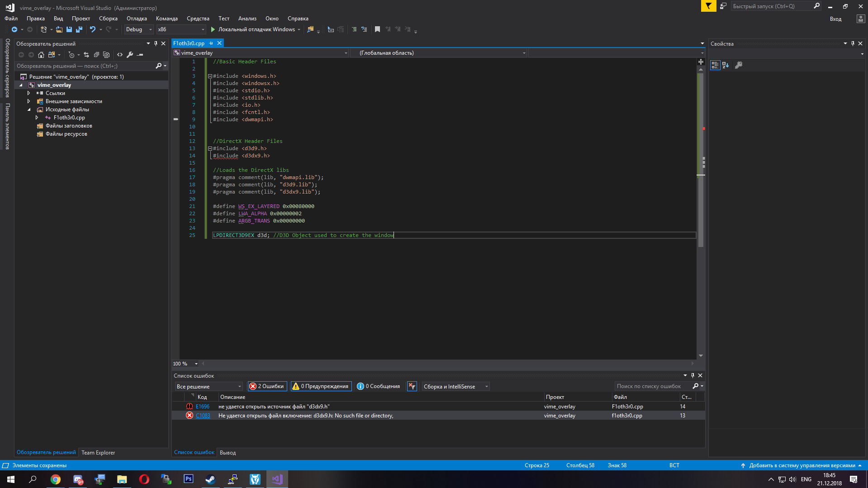The image size is (868, 488).
Task: Switch to the Вывод tab
Action: (x=228, y=453)
